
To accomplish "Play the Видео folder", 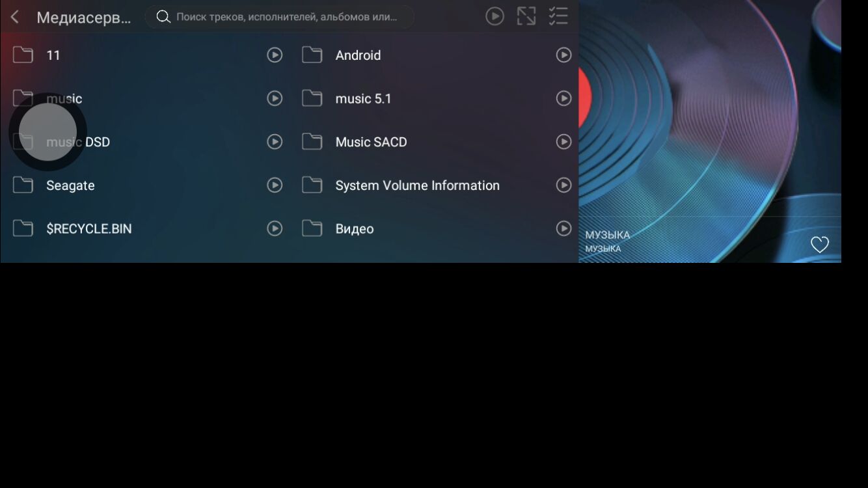I will (x=563, y=228).
